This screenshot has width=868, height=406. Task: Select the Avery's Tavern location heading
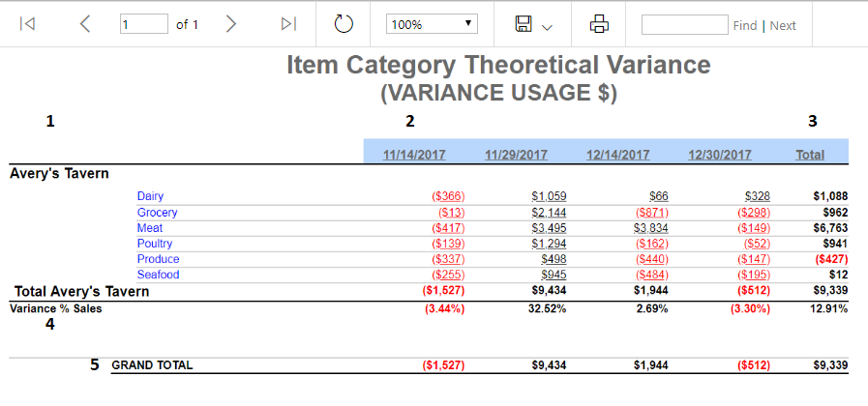click(59, 174)
